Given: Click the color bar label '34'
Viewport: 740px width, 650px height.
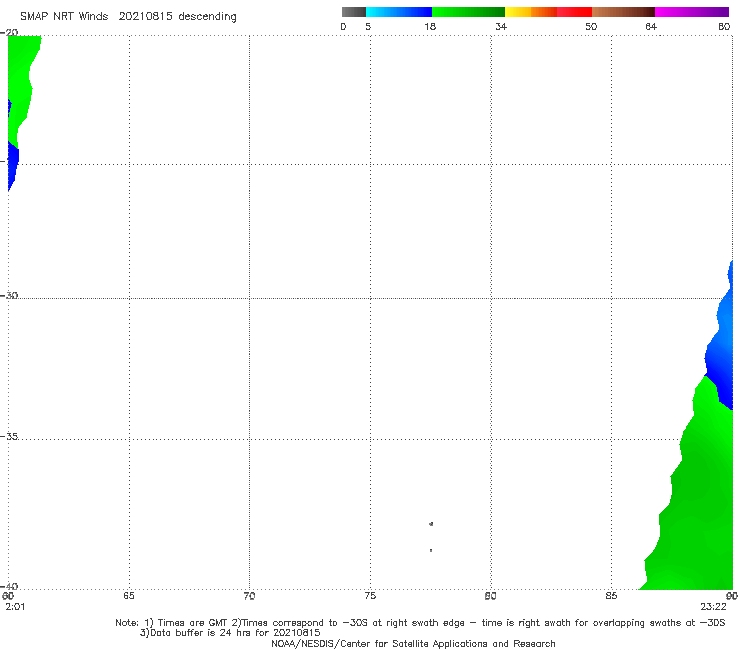Looking at the screenshot, I should (501, 27).
